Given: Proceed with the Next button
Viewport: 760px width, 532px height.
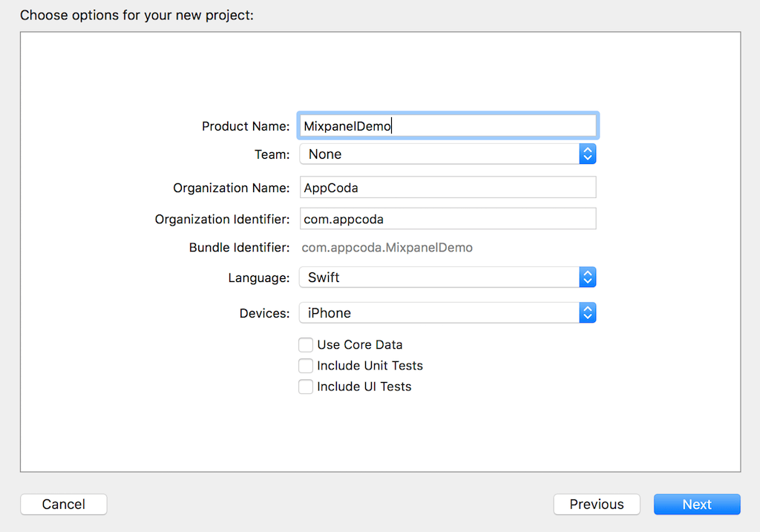Looking at the screenshot, I should (x=697, y=505).
